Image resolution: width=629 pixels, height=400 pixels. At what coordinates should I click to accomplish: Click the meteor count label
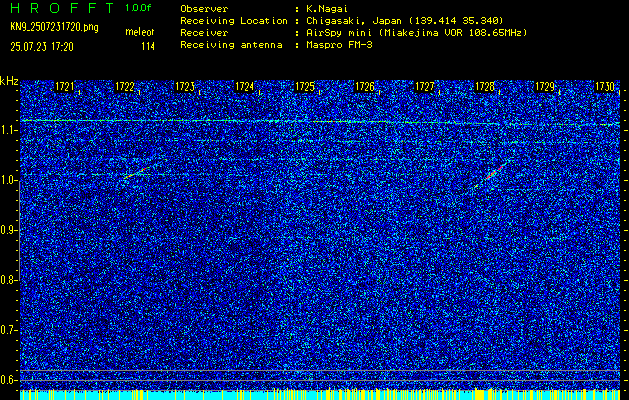[140, 32]
